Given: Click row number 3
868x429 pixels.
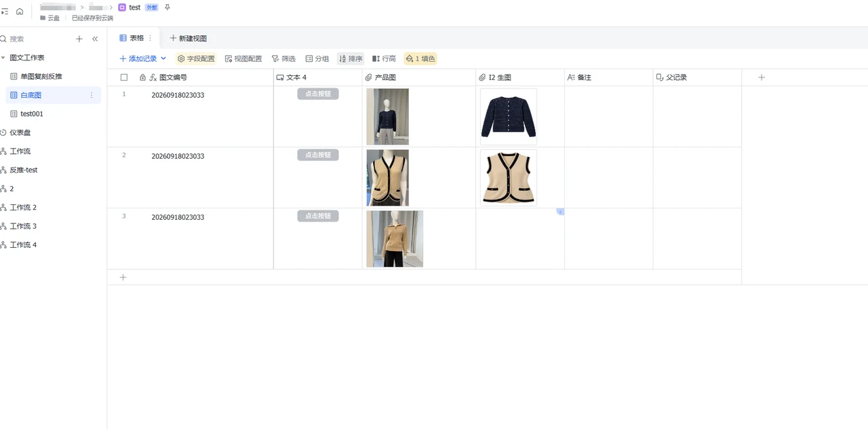Looking at the screenshot, I should click(x=124, y=216).
